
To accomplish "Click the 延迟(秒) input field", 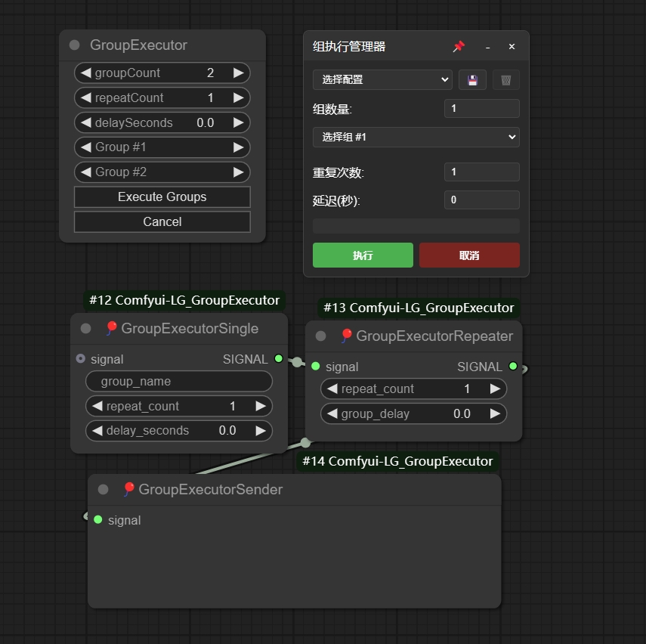I will coord(481,200).
